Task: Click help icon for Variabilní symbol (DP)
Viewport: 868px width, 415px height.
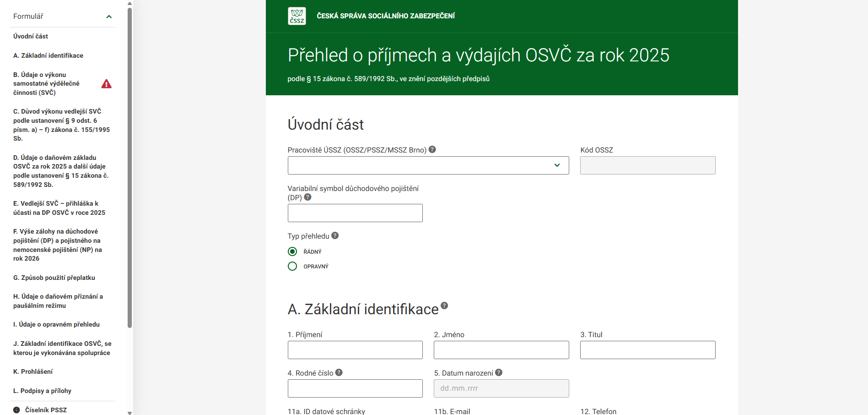Action: (307, 197)
